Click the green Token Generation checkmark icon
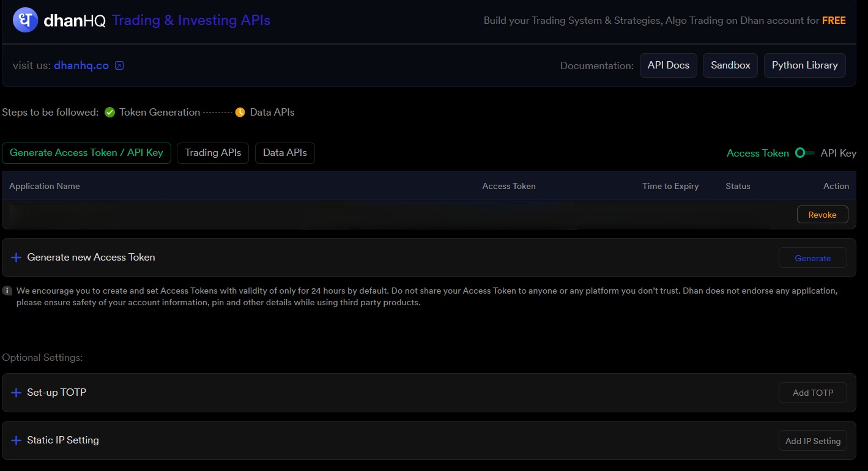 tap(109, 113)
